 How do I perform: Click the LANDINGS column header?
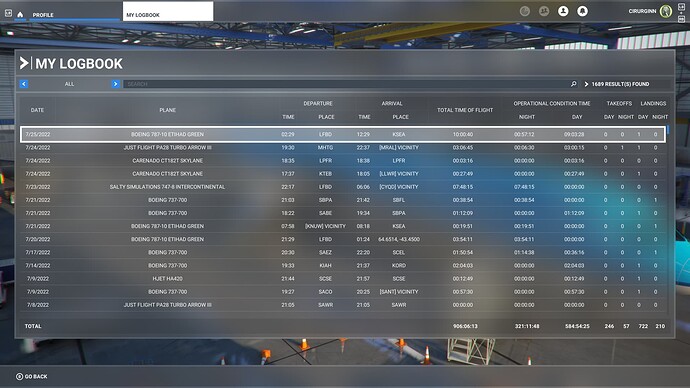[653, 103]
